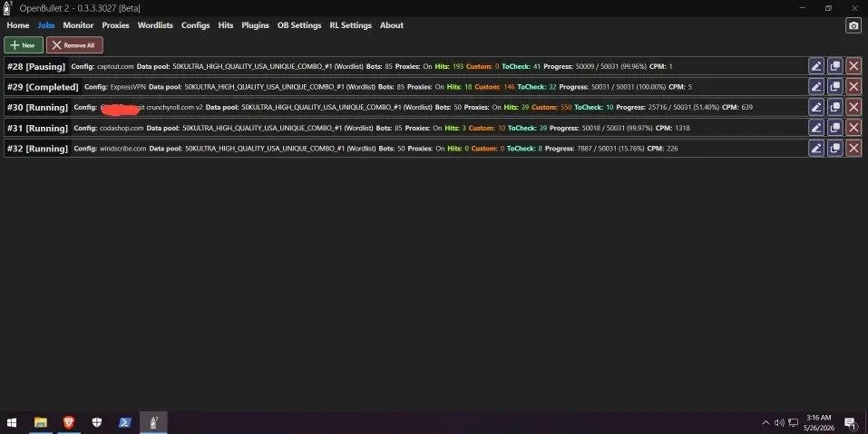
Task: Select the '#29 [Completed]' job label
Action: tap(43, 87)
